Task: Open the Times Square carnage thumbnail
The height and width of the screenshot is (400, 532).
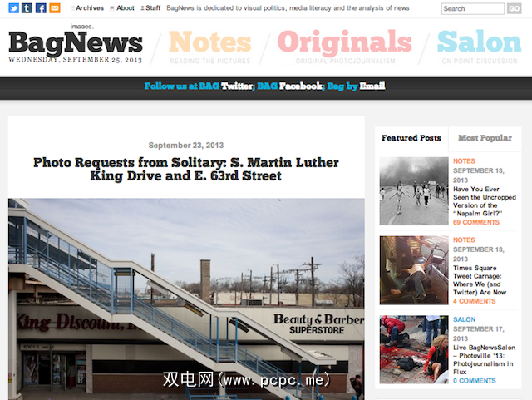Action: (414, 270)
